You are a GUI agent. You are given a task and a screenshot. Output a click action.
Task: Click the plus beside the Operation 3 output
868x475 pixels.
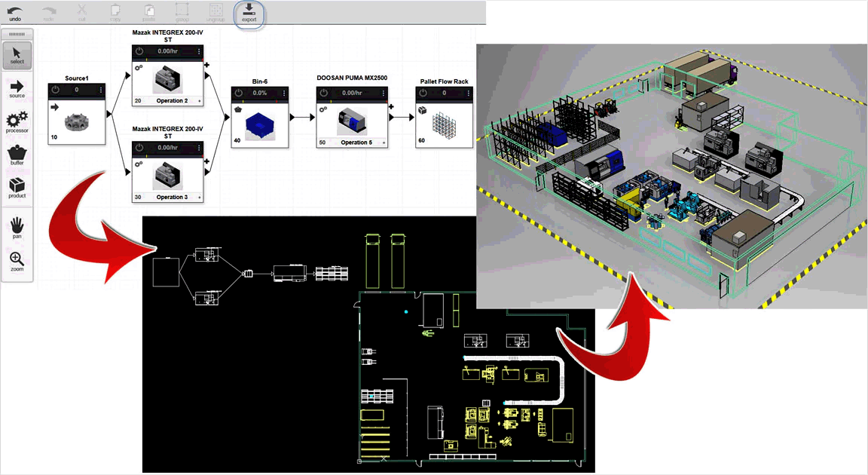207,161
